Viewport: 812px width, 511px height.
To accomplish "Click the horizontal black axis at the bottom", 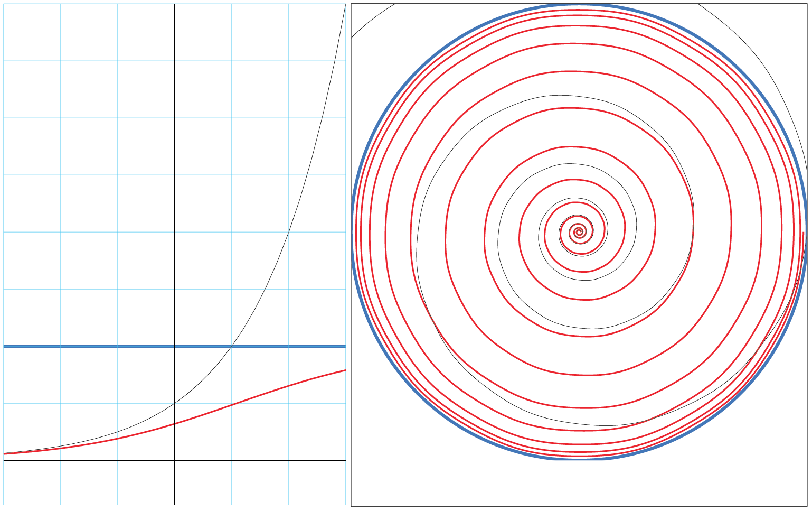I will click(106, 459).
